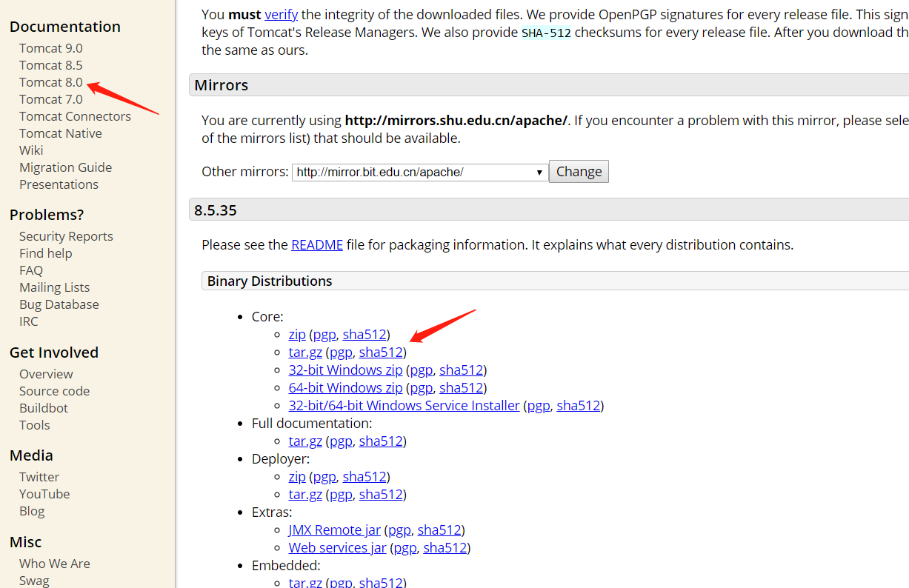Open sha512 checksum for Core tar.gz
This screenshot has height=588, width=909.
click(381, 353)
